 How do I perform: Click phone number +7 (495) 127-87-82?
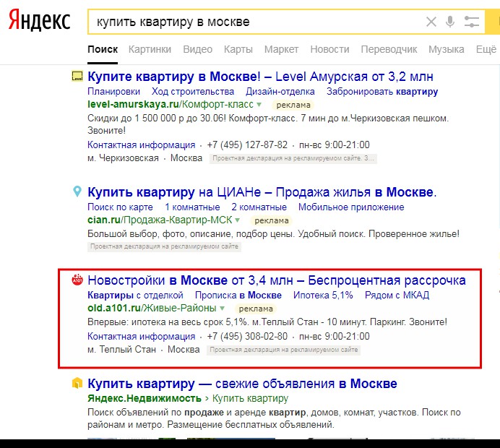tap(247, 145)
